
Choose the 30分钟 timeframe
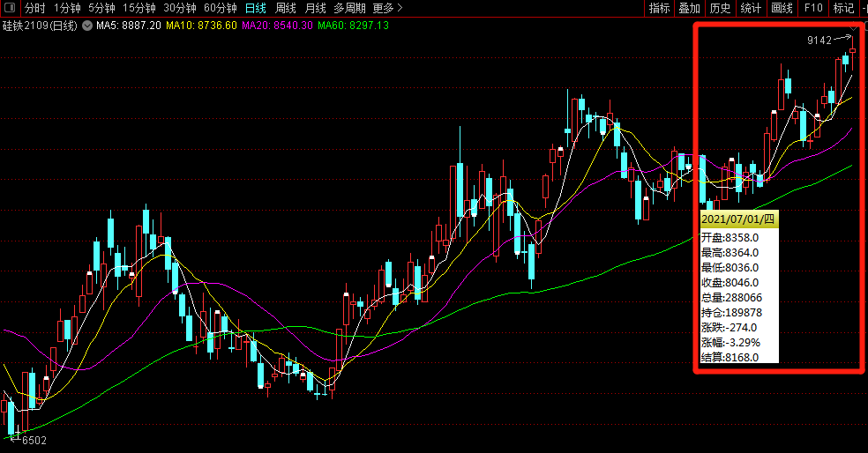coord(179,8)
